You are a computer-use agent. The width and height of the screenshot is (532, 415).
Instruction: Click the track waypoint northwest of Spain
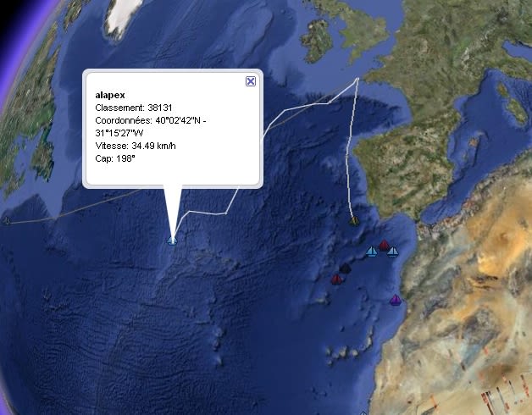(x=329, y=102)
